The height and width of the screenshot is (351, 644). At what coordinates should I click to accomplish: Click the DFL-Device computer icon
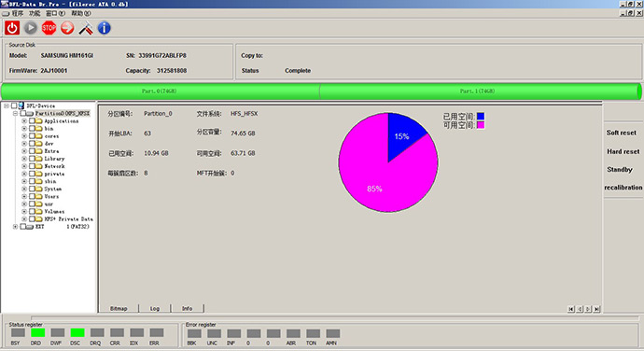point(21,105)
